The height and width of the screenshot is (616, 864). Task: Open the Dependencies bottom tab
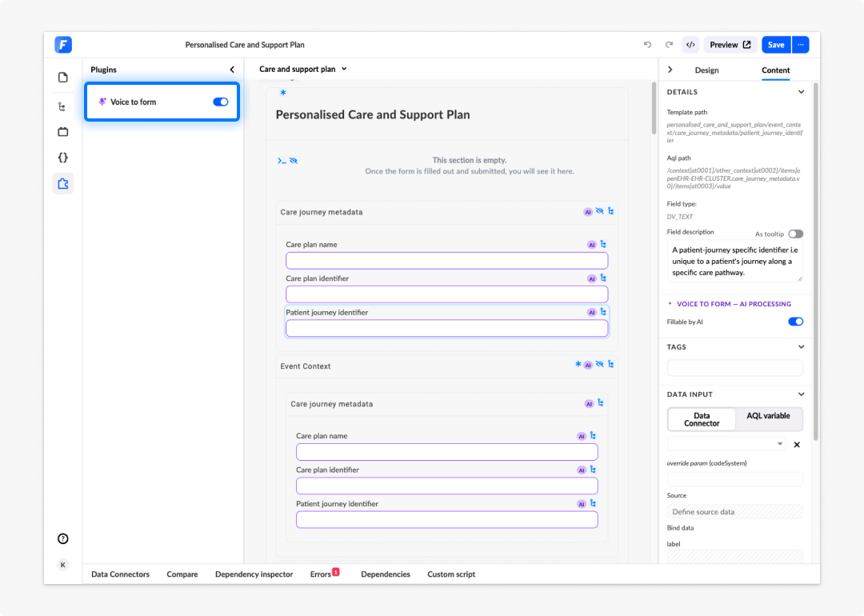tap(385, 574)
